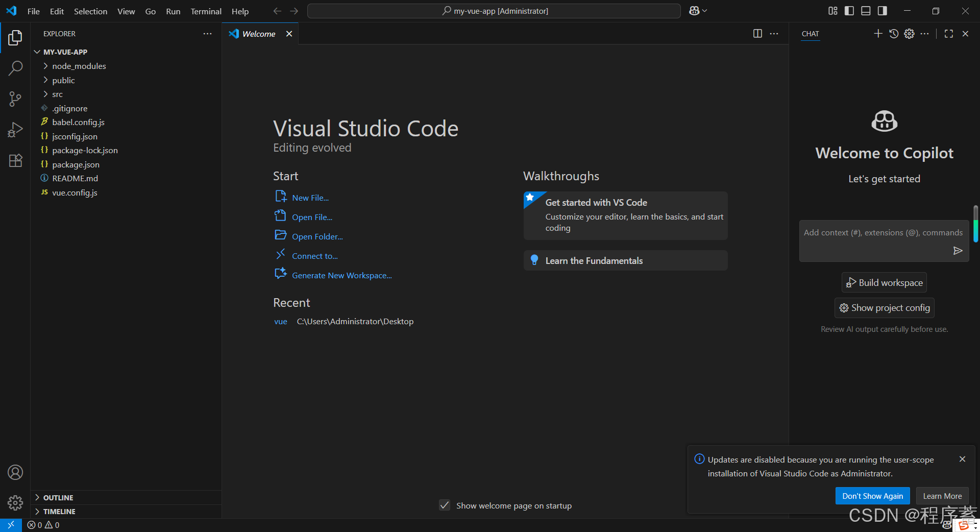Open package.json in explorer
This screenshot has width=980, height=532.
pos(126,164)
